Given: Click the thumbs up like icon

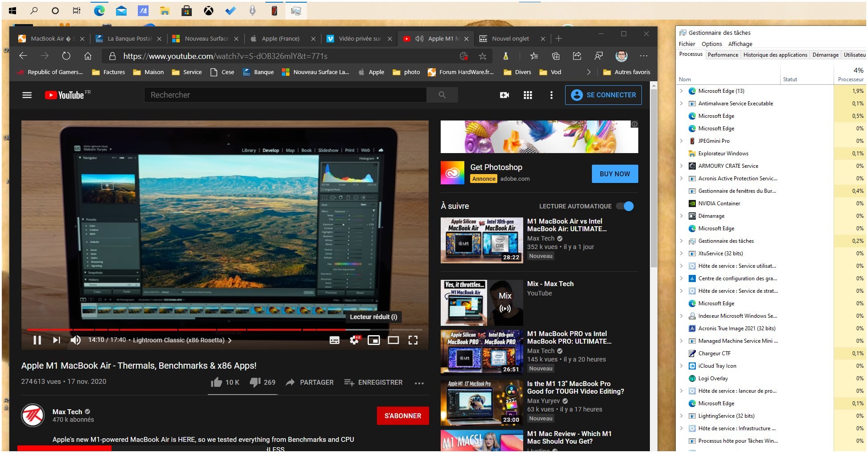Looking at the screenshot, I should click(217, 382).
